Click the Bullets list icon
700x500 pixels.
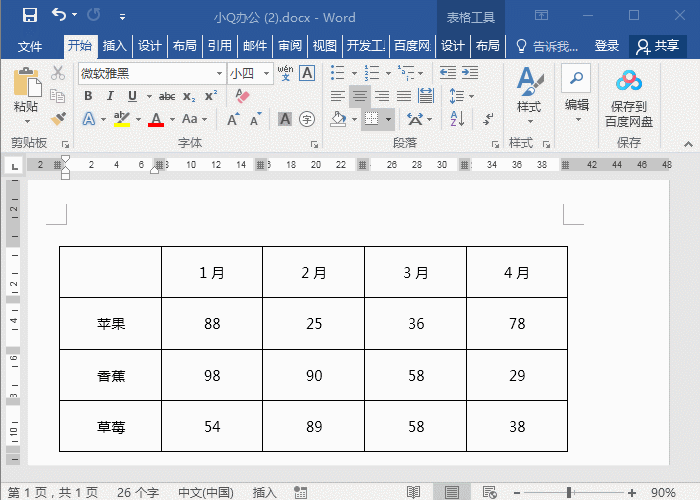point(338,72)
